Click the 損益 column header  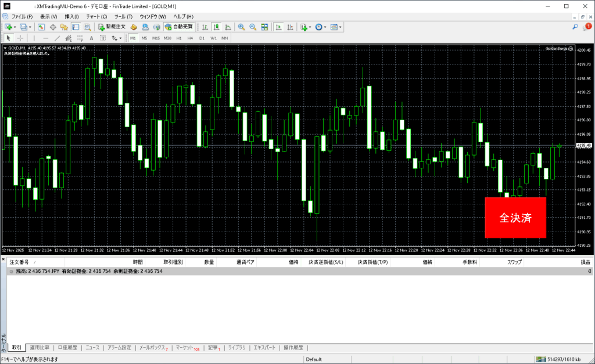coord(585,263)
